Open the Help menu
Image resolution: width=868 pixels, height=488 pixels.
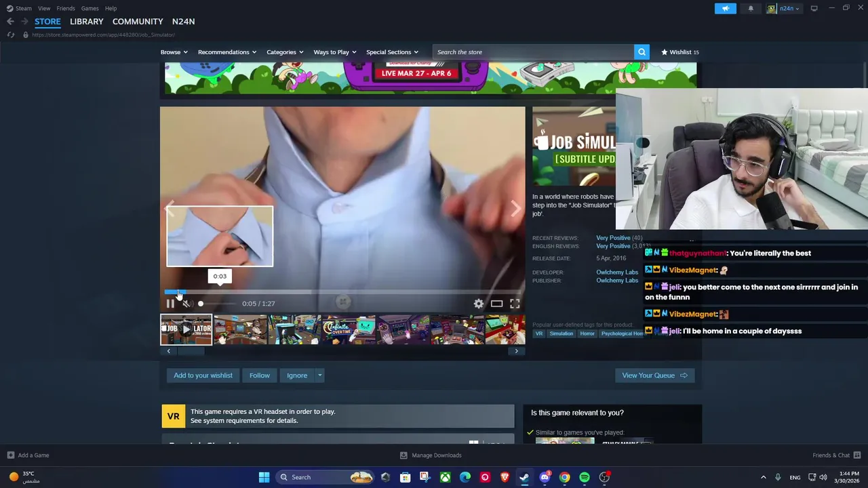[111, 8]
